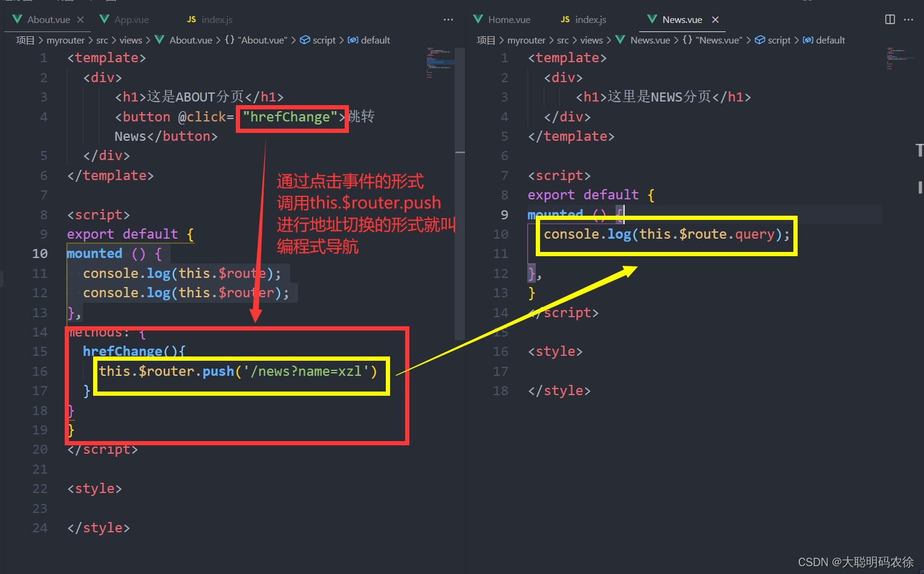Expand the myrouter breadcrumb above the News.vue editor
This screenshot has width=924, height=574.
[526, 40]
